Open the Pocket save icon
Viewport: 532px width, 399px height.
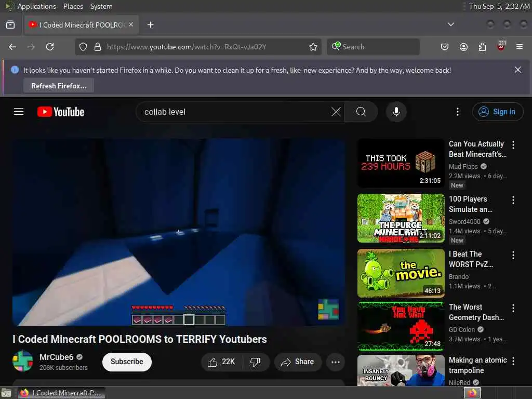click(x=445, y=47)
